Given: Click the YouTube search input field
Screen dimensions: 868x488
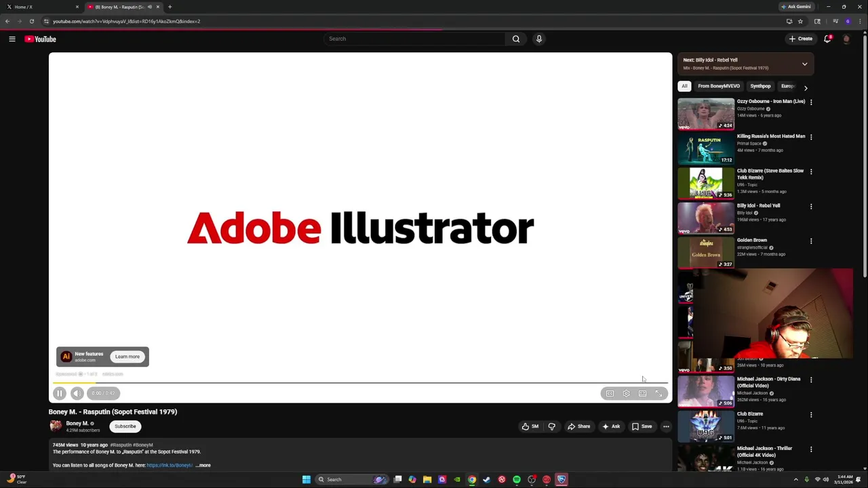Looking at the screenshot, I should (x=415, y=39).
